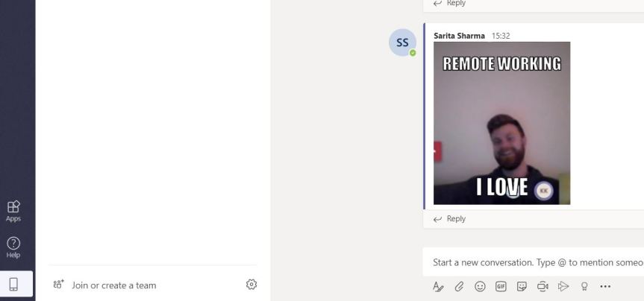This screenshot has width=644, height=301.
Task: Open the Praise badge icon
Action: point(584,286)
